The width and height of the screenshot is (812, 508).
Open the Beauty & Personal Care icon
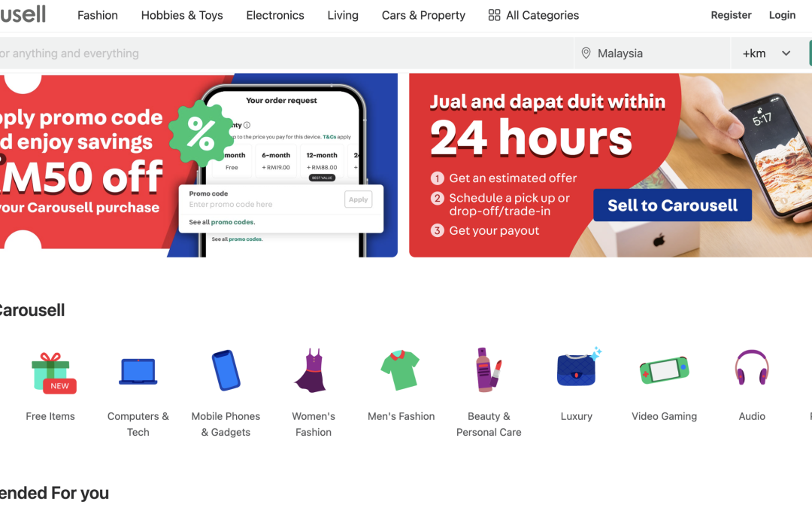coord(489,370)
